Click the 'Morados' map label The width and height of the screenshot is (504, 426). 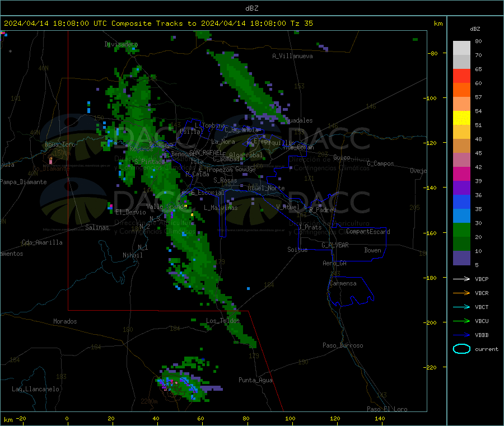(x=65, y=321)
